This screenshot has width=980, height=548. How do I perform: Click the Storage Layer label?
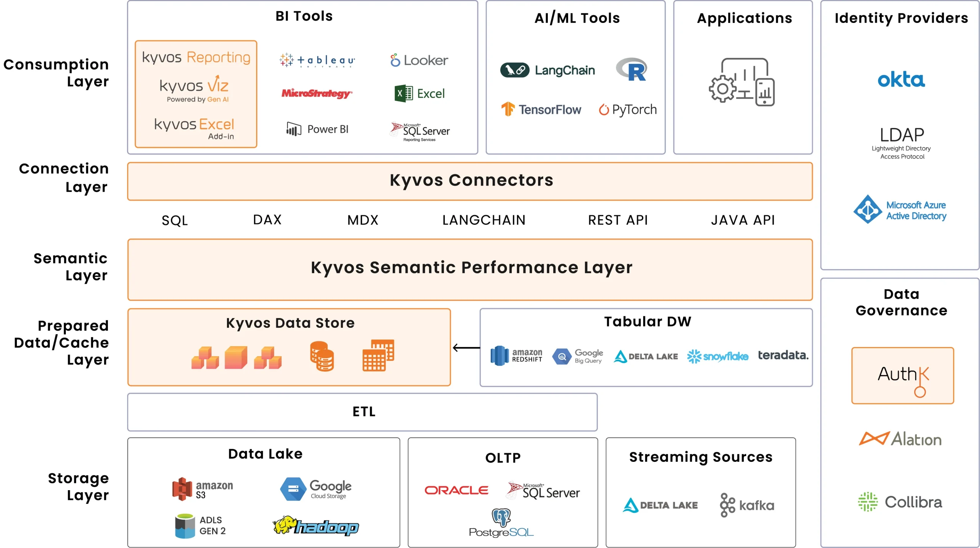tap(78, 486)
